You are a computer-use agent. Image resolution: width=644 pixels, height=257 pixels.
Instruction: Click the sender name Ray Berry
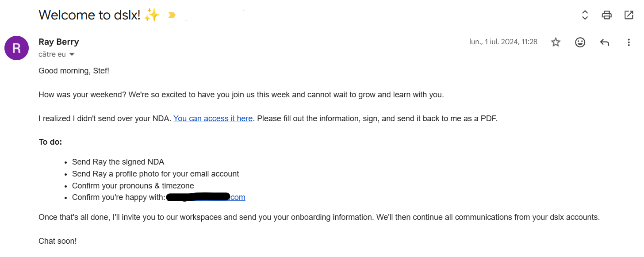59,42
